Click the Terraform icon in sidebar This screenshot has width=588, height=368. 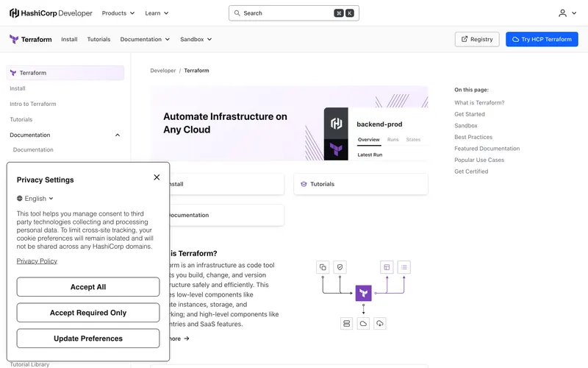[13, 73]
